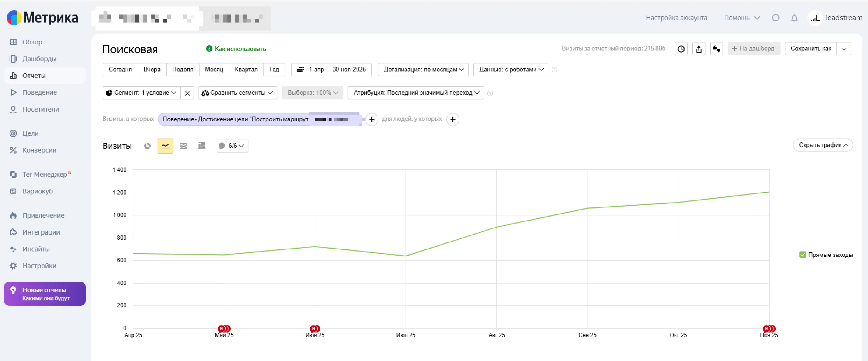Click the red annotation marker at Июн 25

click(314, 328)
